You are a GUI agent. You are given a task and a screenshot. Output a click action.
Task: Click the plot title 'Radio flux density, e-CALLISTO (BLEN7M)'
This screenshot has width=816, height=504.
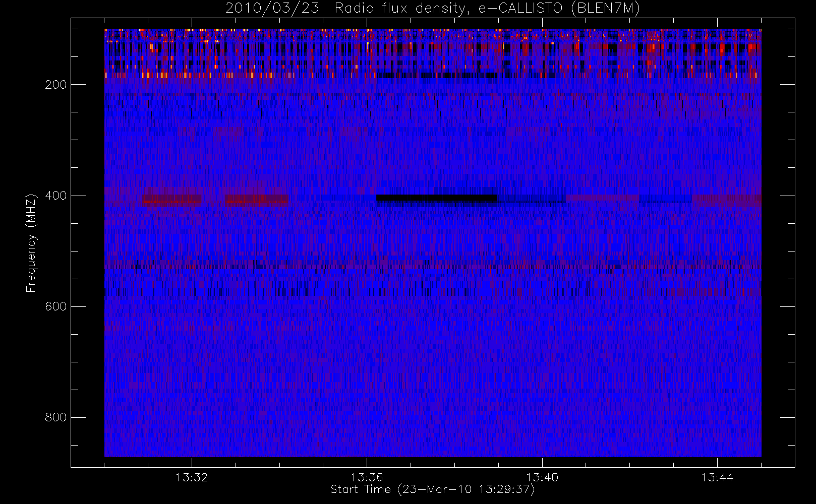pyautogui.click(x=487, y=9)
